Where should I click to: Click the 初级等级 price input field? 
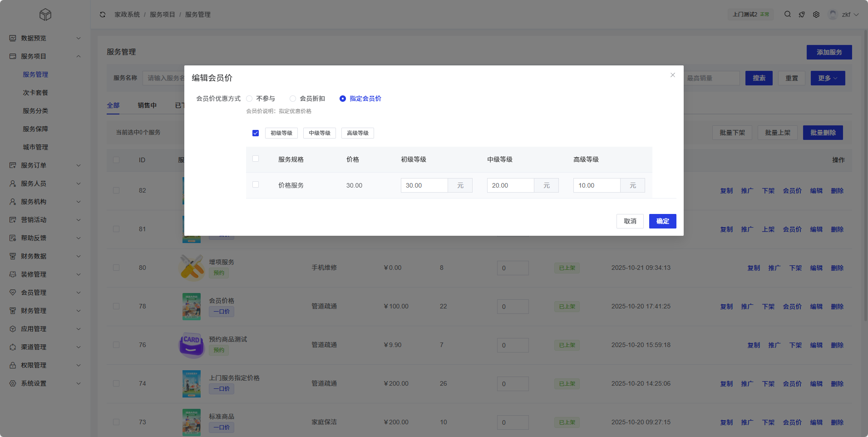[424, 185]
